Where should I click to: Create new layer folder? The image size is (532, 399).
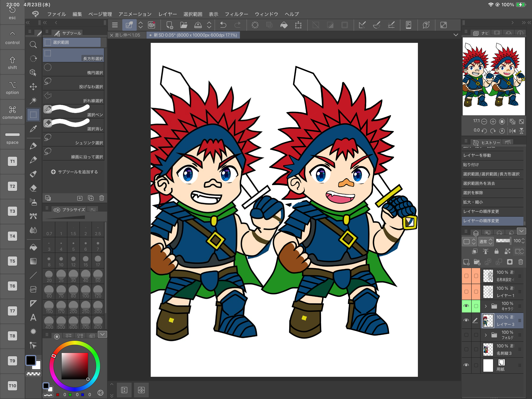coord(477,262)
